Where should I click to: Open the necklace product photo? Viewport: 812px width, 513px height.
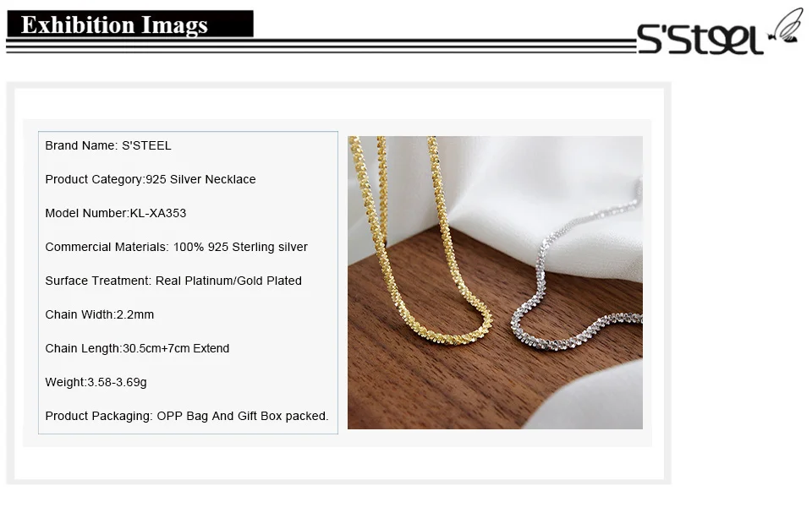pos(495,282)
